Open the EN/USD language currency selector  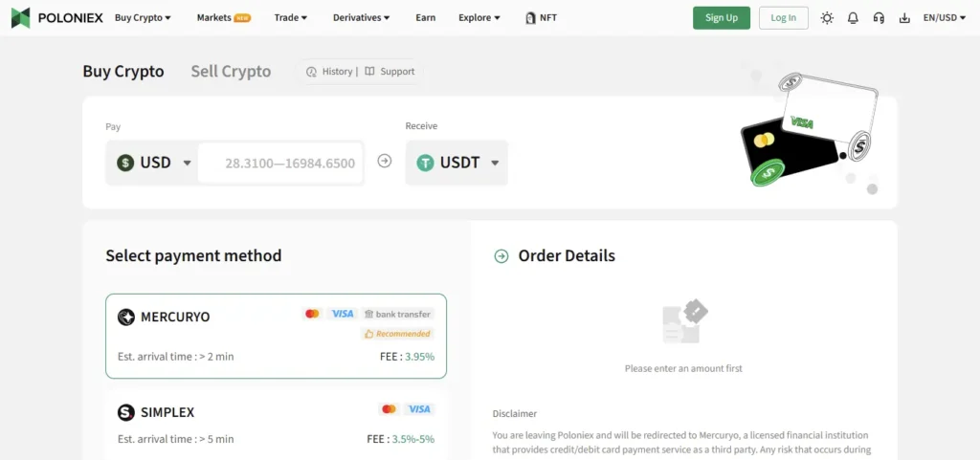click(x=945, y=17)
